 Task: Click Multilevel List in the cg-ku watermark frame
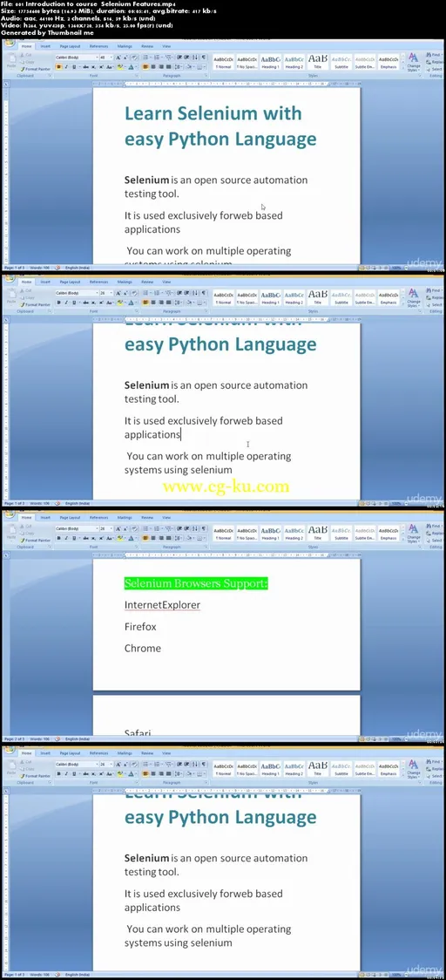click(169, 293)
